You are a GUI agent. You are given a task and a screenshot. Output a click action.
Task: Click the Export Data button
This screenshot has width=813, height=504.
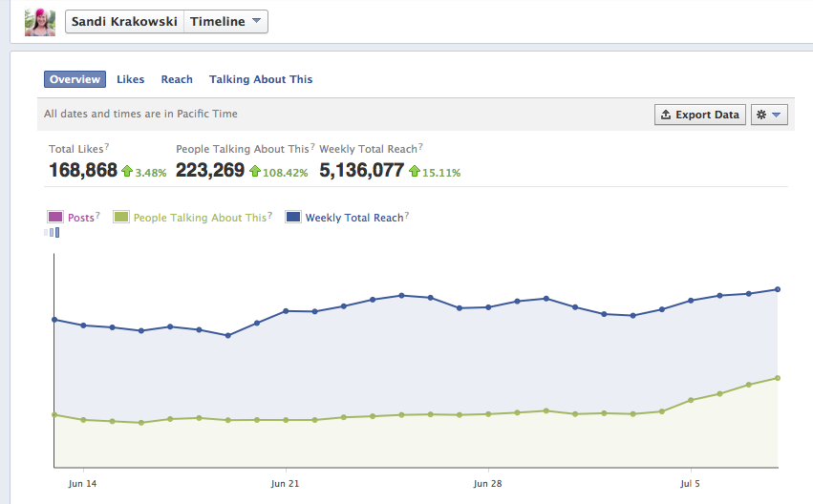coord(699,115)
